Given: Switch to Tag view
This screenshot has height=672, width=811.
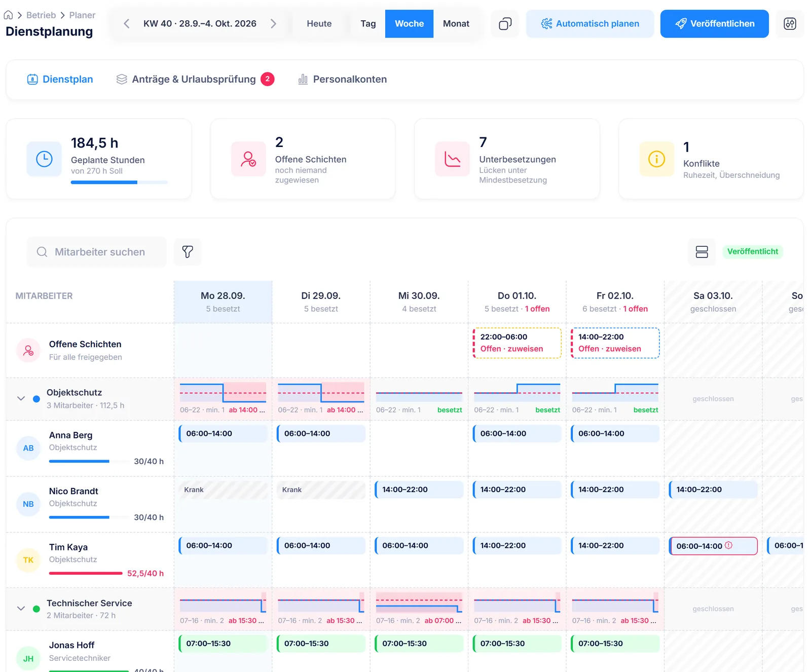Looking at the screenshot, I should click(368, 24).
